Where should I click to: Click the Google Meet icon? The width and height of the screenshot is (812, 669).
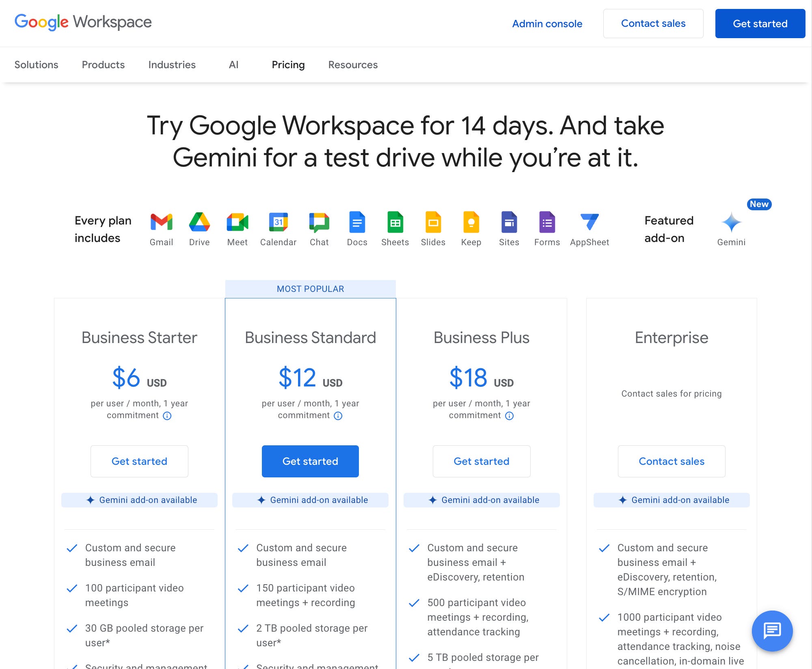(237, 222)
